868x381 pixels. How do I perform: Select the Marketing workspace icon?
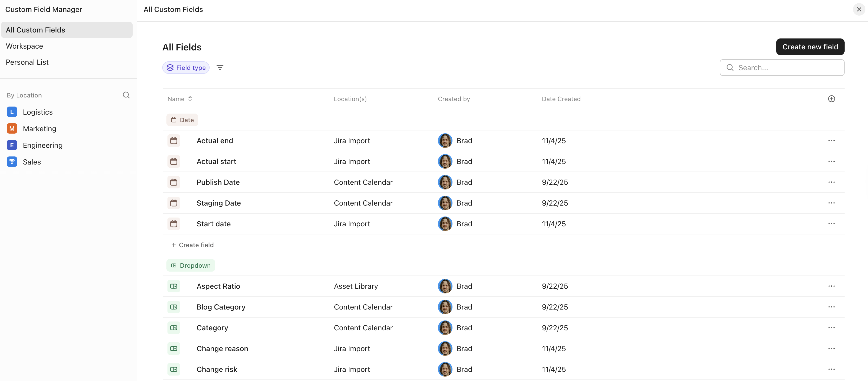[12, 128]
